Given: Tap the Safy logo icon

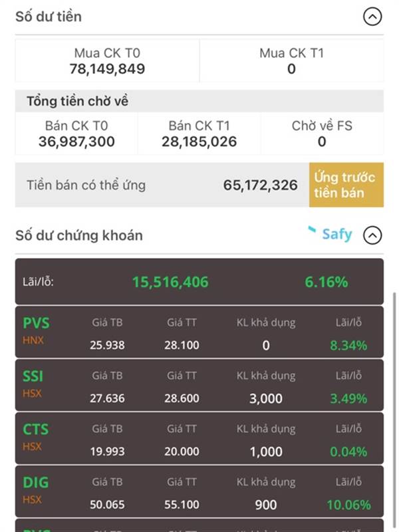Looking at the screenshot, I should (330, 234).
